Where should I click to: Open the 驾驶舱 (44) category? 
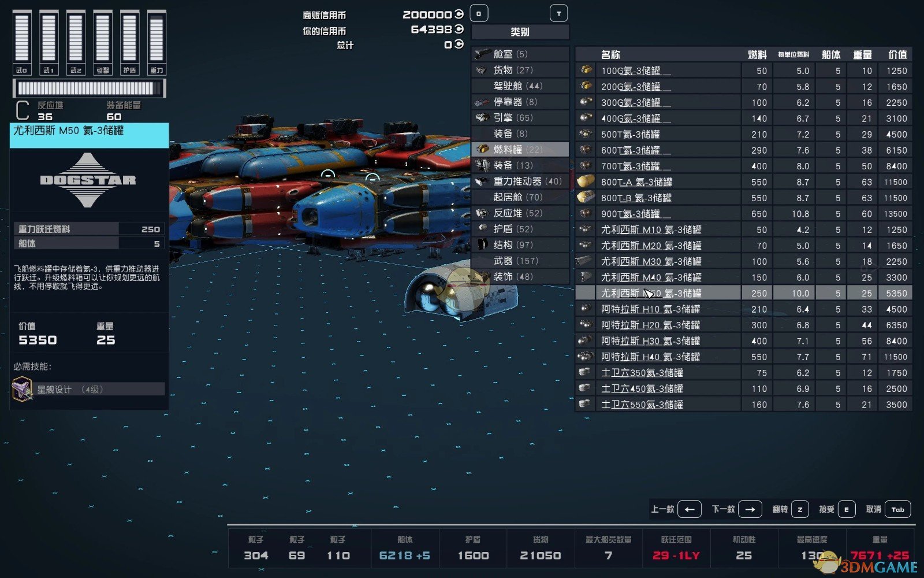coord(520,86)
